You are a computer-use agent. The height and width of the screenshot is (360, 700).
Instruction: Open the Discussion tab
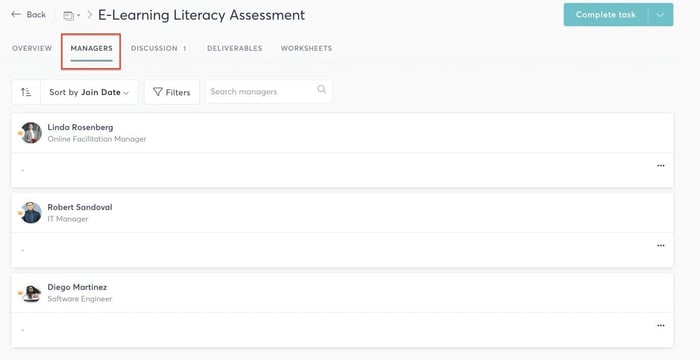(159, 48)
